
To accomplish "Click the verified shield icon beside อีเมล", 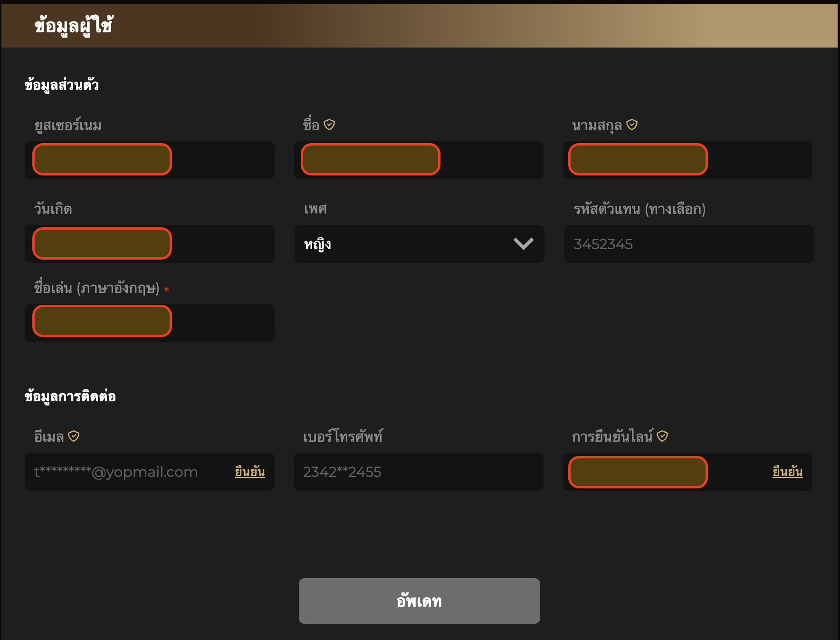I will tap(74, 436).
